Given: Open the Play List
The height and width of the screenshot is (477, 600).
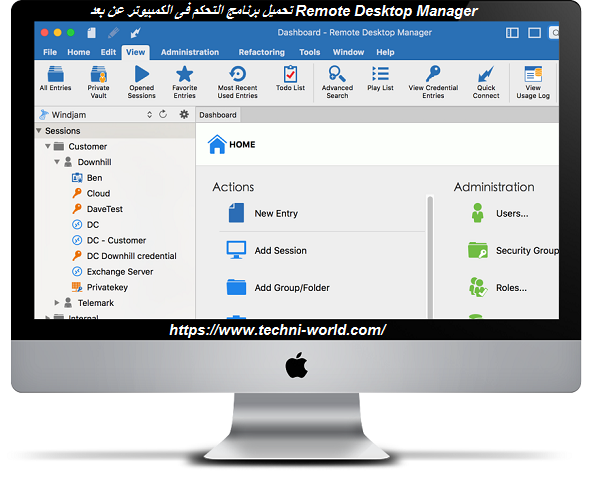Looking at the screenshot, I should coord(380,78).
